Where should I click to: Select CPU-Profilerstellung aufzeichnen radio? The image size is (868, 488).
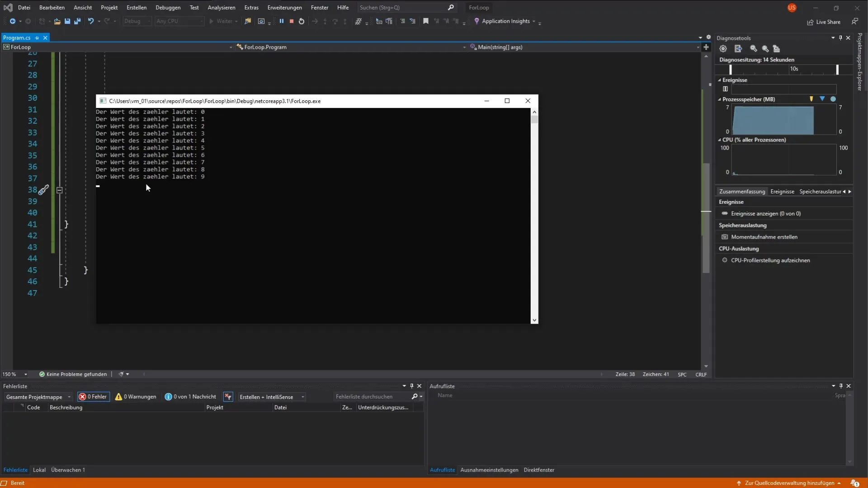point(725,260)
